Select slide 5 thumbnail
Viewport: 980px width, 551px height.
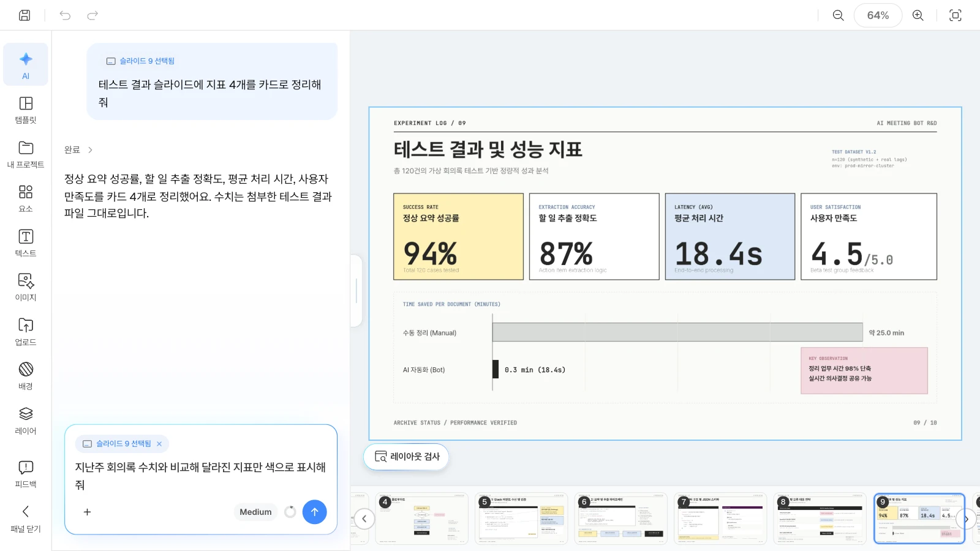(521, 519)
